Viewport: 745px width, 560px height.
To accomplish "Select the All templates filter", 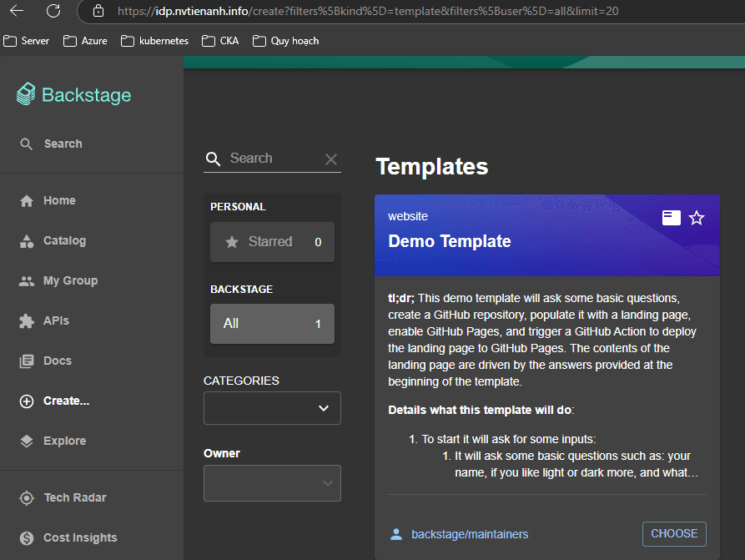I will point(272,324).
